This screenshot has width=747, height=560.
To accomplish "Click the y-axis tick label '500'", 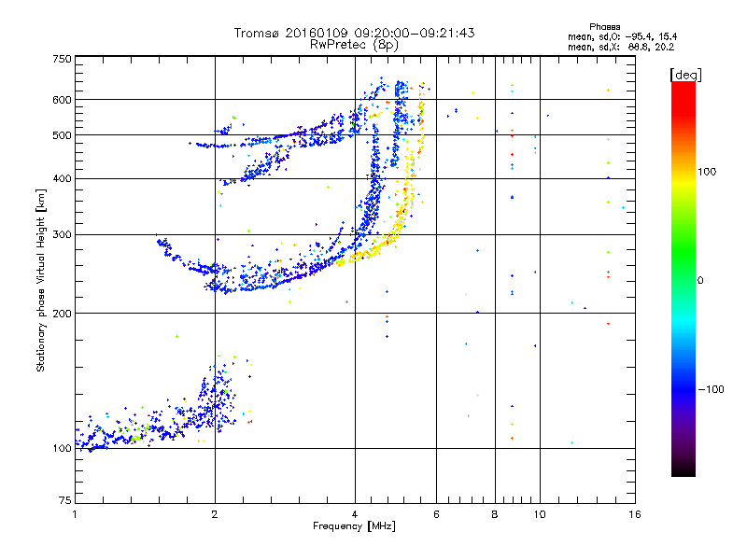I will 62,135.
